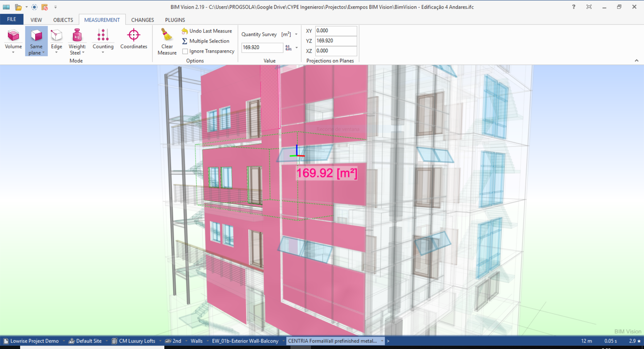Click the YZ projection value field

point(336,41)
